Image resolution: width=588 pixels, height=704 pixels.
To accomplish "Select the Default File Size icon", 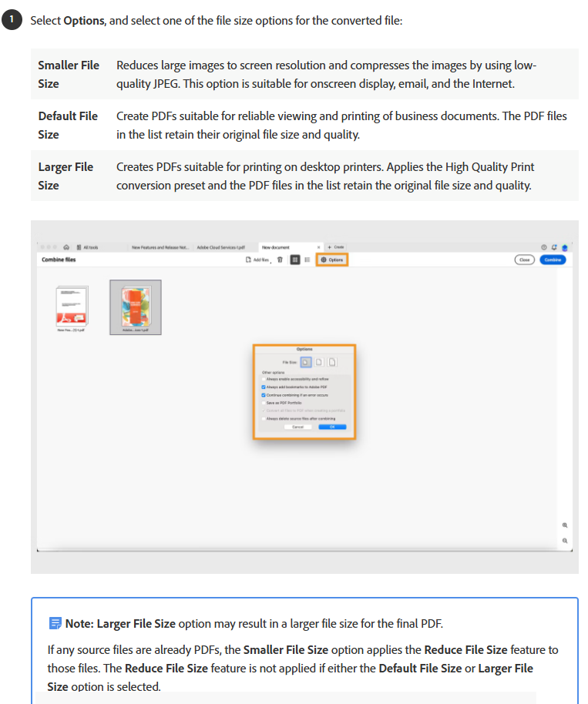I will (319, 362).
